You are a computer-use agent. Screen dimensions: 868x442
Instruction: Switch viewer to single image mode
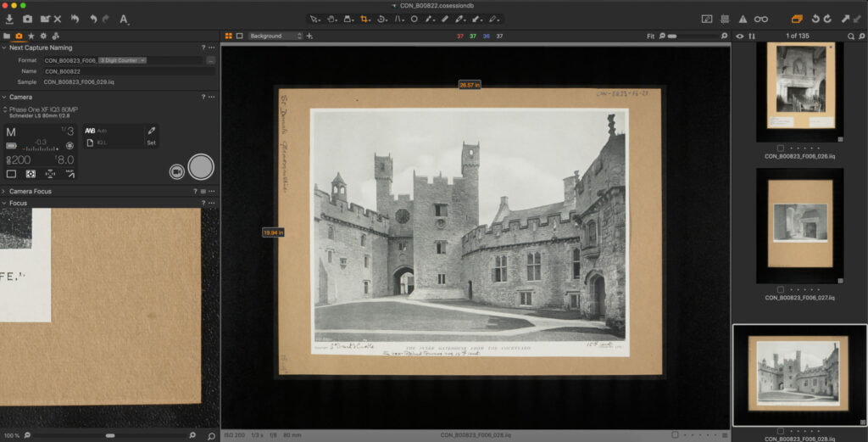240,36
